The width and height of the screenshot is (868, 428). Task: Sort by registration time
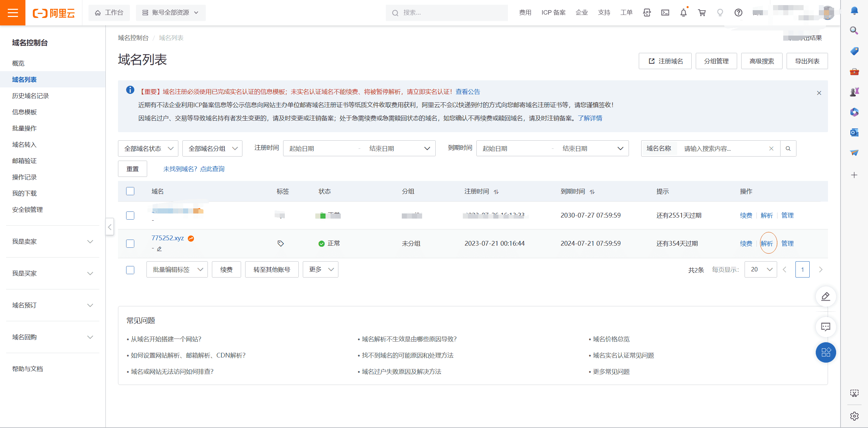pos(496,192)
